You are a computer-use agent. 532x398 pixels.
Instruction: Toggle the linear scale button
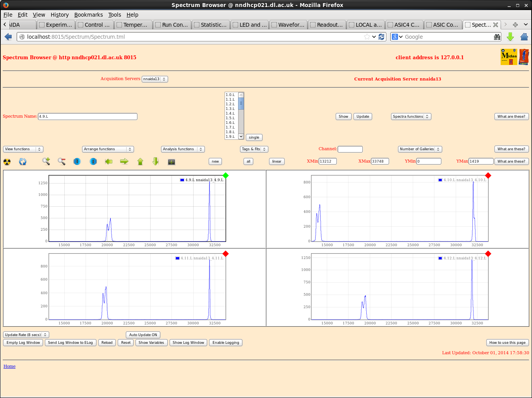[x=277, y=161]
